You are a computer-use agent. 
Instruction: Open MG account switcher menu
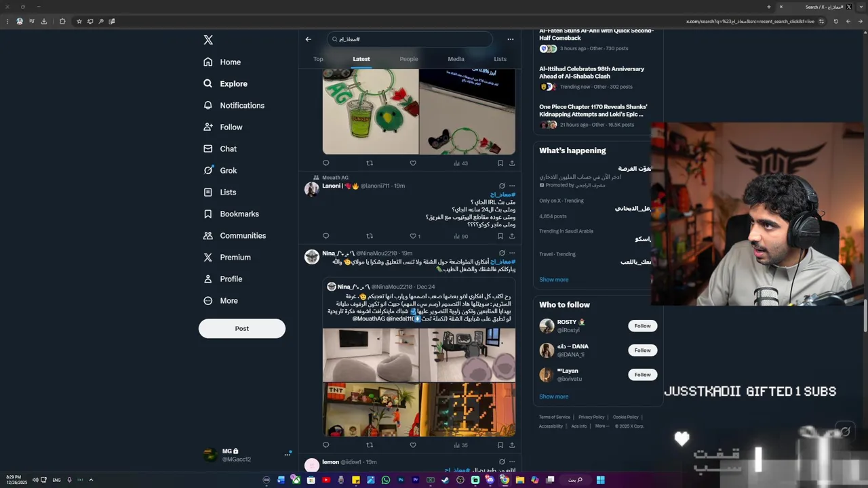click(288, 455)
